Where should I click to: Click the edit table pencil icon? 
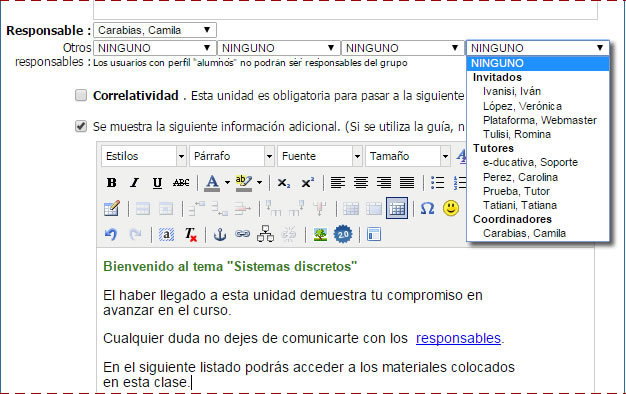pyautogui.click(x=111, y=208)
